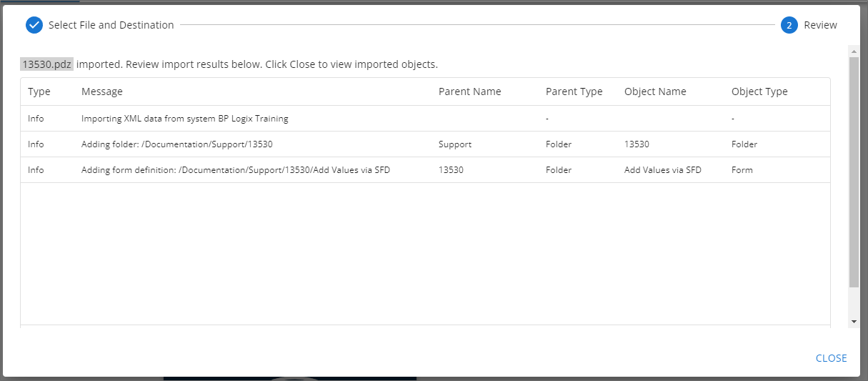Click the scrollbar up arrow
The image size is (868, 381).
[x=854, y=51]
